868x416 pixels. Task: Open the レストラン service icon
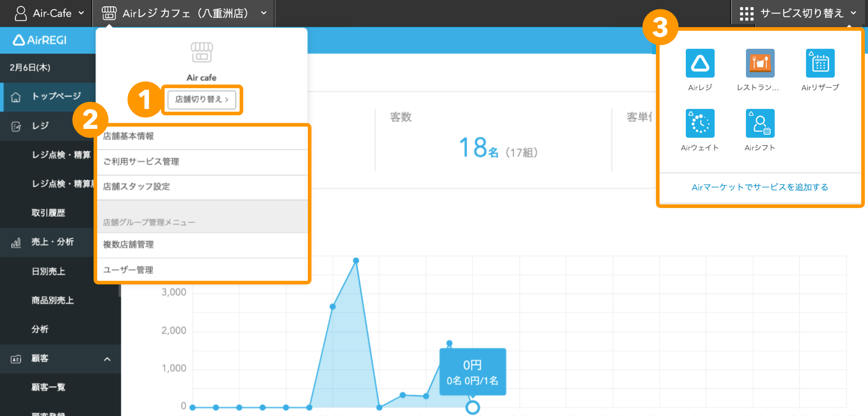tap(760, 63)
